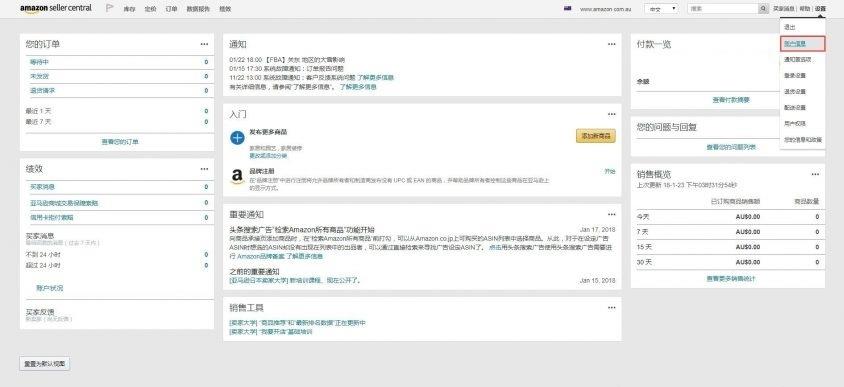The image size is (844, 387).
Task: Open the 库存 menu
Action: (129, 9)
